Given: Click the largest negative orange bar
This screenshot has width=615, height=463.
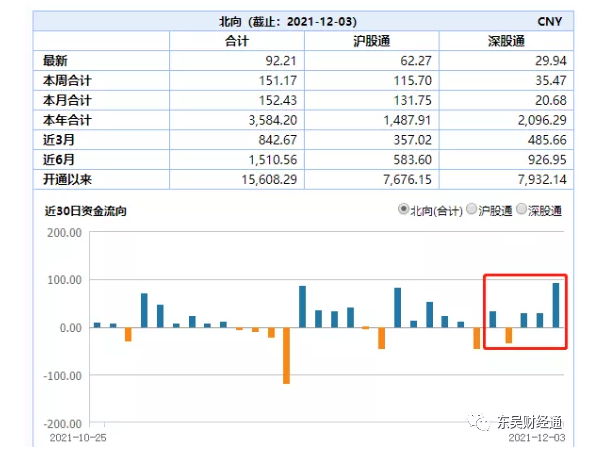Looking at the screenshot, I should [286, 355].
